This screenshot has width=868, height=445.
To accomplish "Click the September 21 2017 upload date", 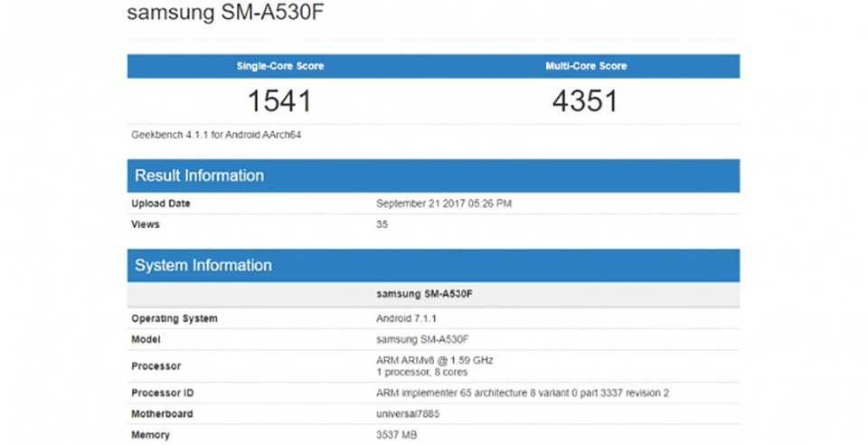I will coord(443,204).
